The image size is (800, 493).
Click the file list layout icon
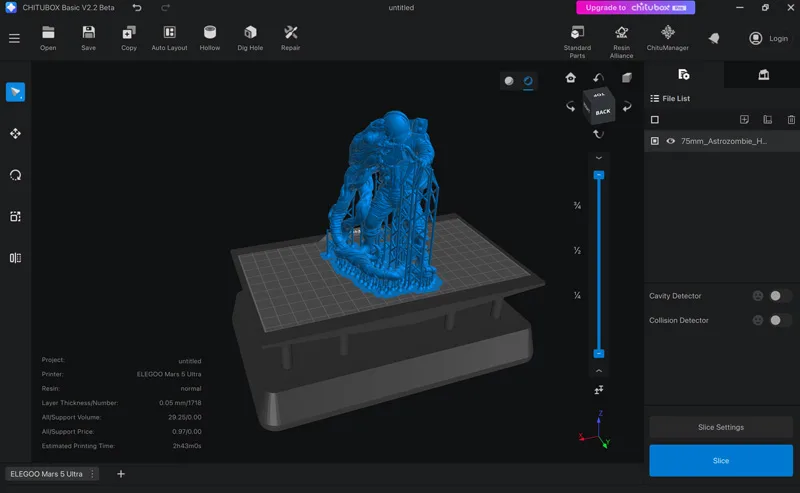tap(767, 119)
